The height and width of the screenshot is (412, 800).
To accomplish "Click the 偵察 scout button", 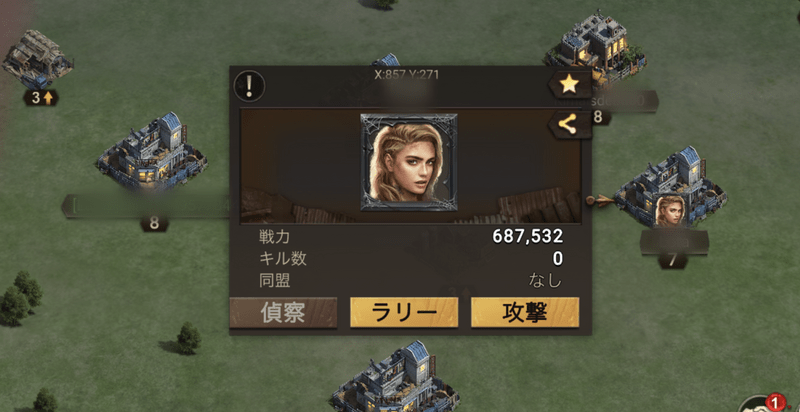I will tap(283, 313).
